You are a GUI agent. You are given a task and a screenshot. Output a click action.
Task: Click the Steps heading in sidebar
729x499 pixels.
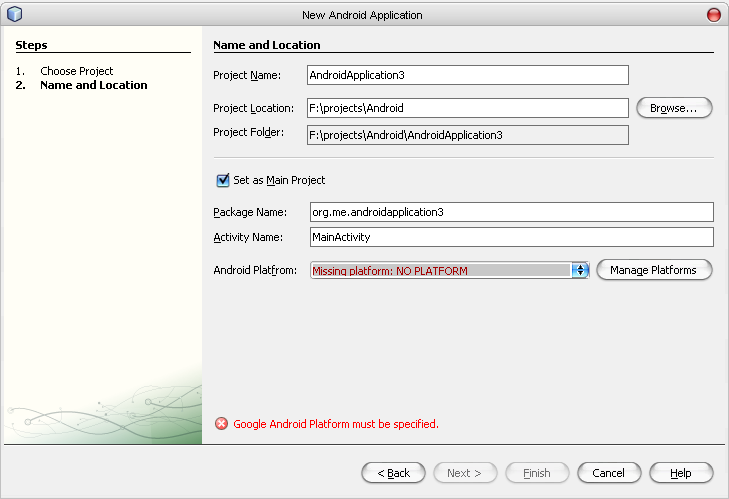31,45
